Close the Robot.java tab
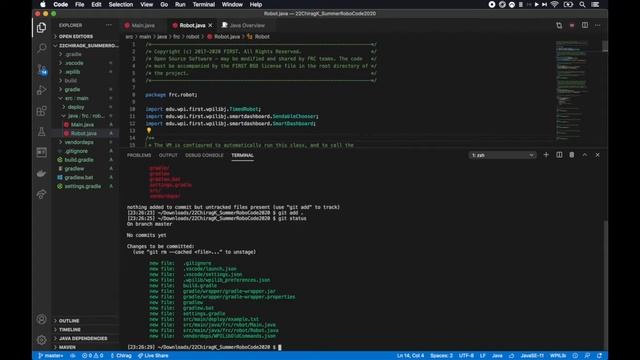 (x=211, y=25)
